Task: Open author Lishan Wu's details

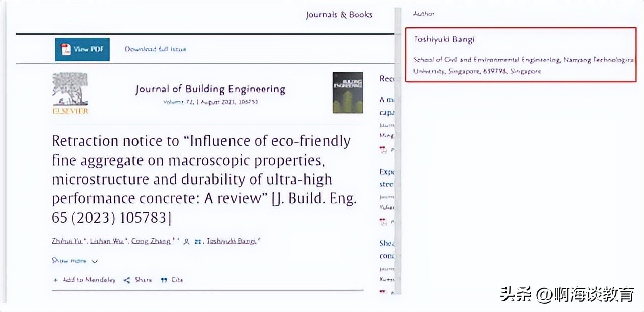Action: [x=108, y=241]
